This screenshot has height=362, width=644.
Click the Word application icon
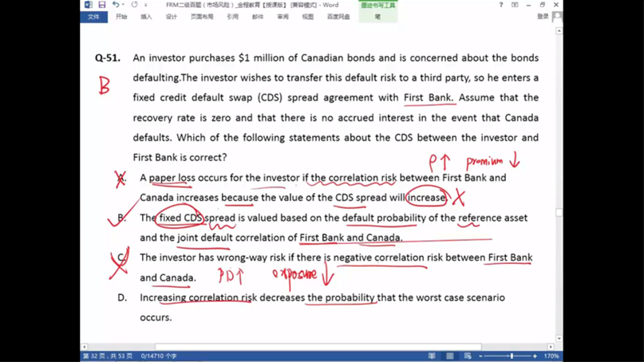88,5
